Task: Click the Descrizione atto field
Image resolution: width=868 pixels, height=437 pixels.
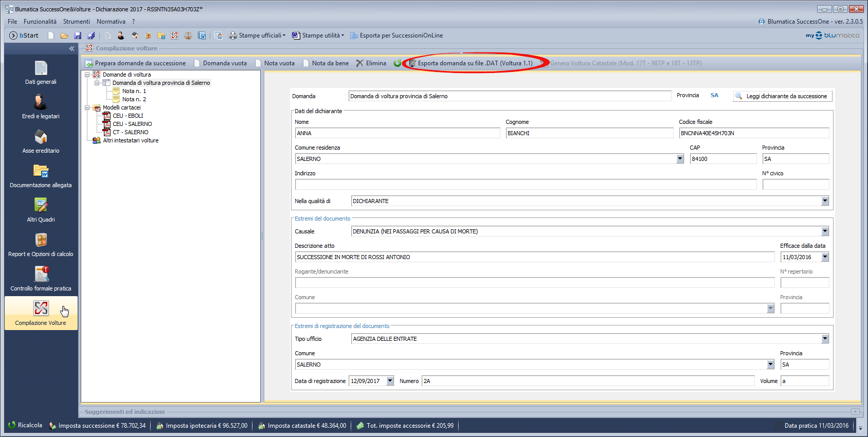Action: [x=535, y=257]
